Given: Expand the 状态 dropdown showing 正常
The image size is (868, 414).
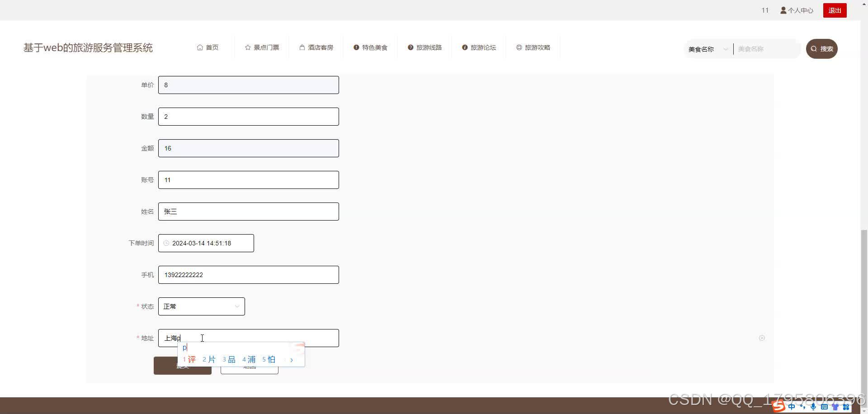Looking at the screenshot, I should click(x=201, y=306).
